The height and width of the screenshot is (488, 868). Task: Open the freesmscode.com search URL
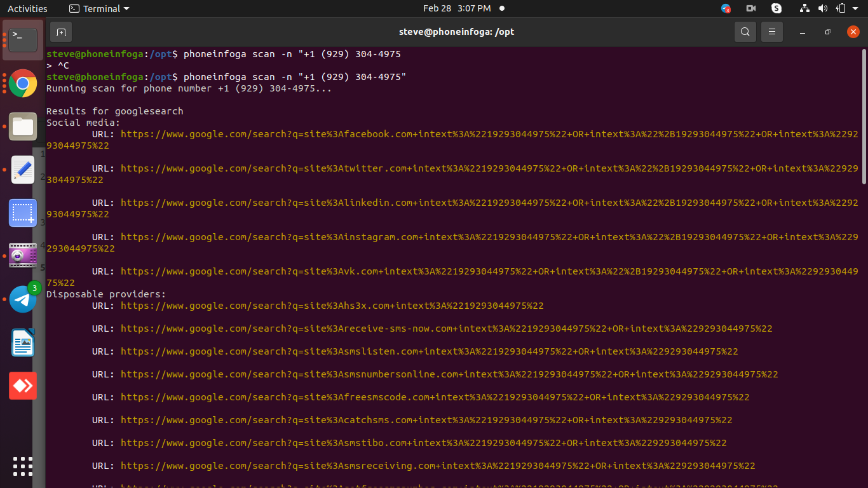click(x=435, y=397)
